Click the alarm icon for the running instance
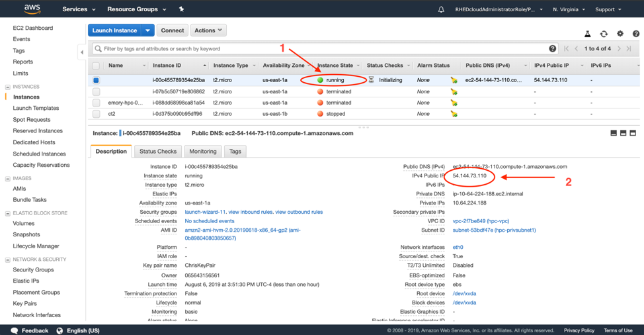 point(454,80)
